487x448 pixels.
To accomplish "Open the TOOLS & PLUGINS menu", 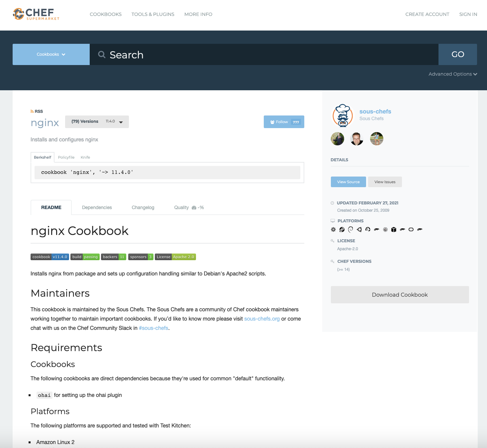I will [153, 14].
